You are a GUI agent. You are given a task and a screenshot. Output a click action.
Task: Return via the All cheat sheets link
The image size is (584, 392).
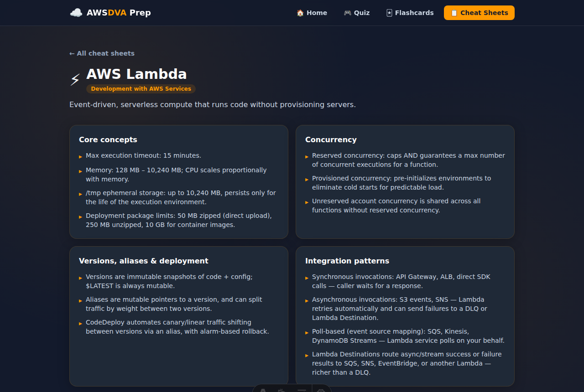click(102, 53)
